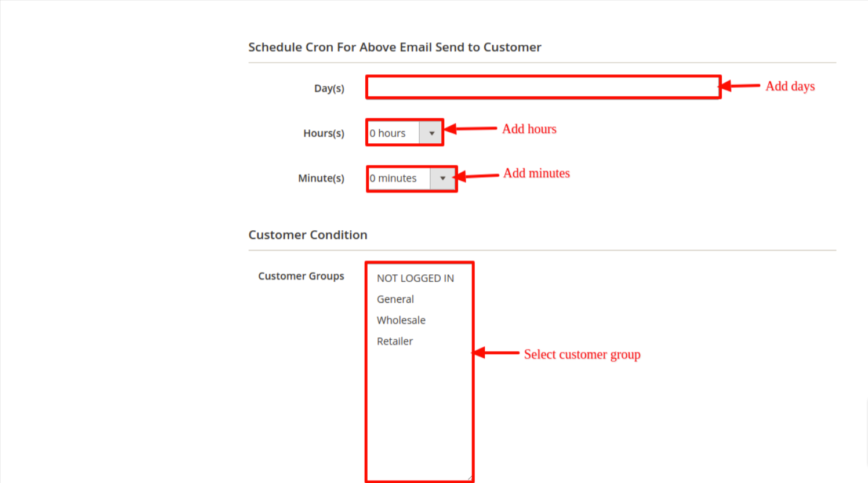868x483 pixels.
Task: Click the Customer Condition section heading
Action: pyautogui.click(x=308, y=235)
